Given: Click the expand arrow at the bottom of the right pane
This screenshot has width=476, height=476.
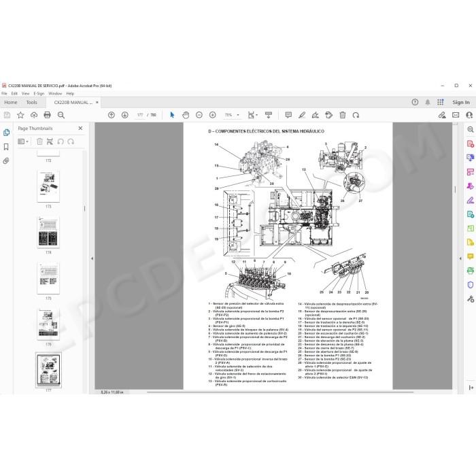Looking at the screenshot, I should coord(471,388).
